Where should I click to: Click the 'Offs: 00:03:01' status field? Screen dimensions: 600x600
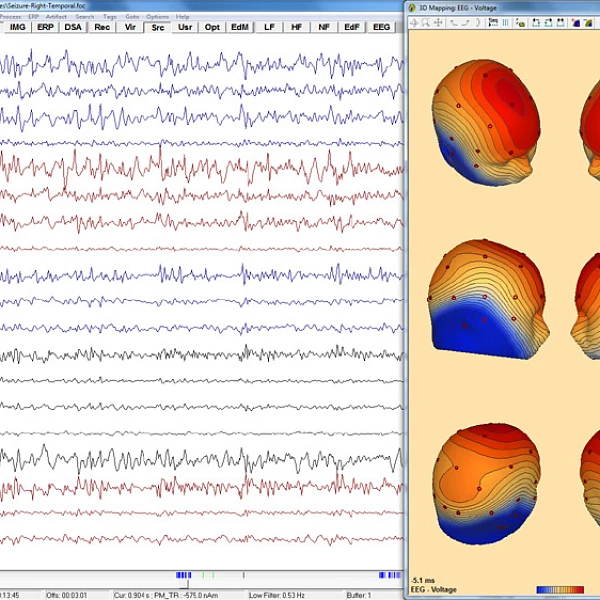click(x=67, y=595)
